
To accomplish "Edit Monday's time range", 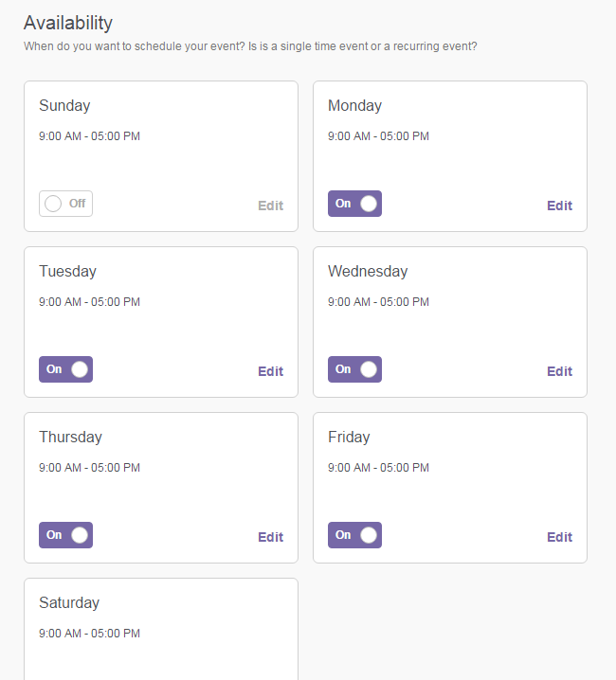I will click(x=559, y=206).
